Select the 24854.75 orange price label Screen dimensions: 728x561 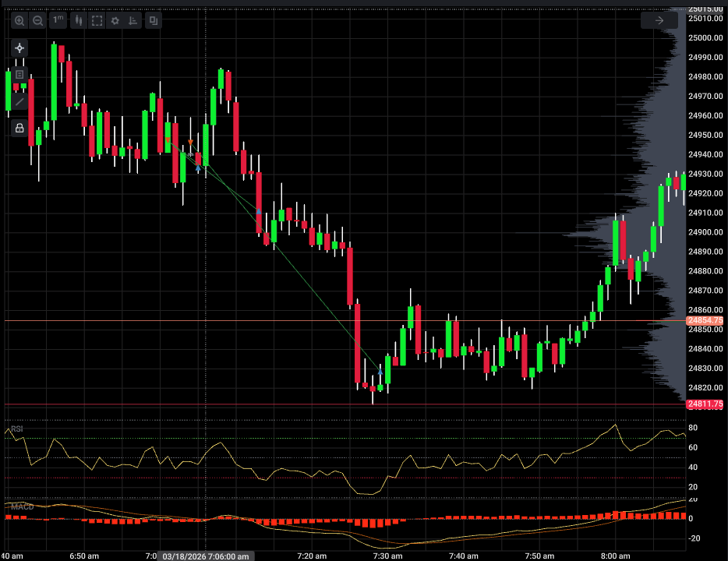[705, 320]
